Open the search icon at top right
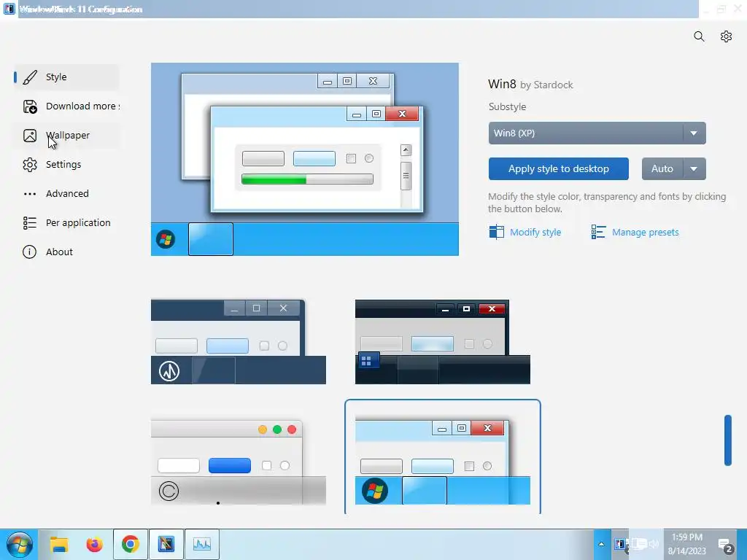 699,36
